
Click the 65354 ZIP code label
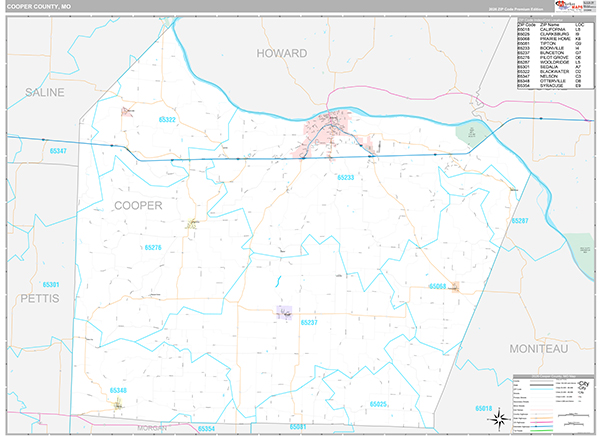pos(206,429)
